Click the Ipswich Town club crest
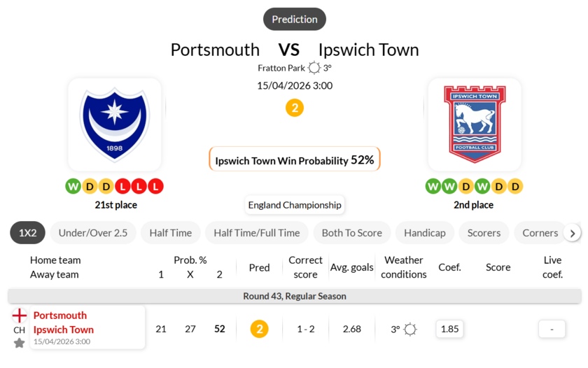 (x=474, y=125)
